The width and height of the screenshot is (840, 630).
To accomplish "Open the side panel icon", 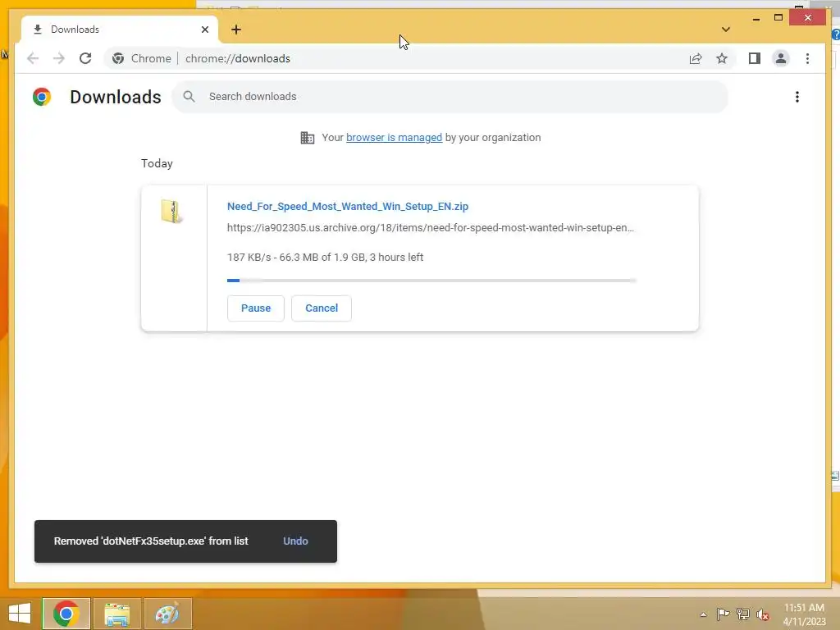I will [755, 58].
